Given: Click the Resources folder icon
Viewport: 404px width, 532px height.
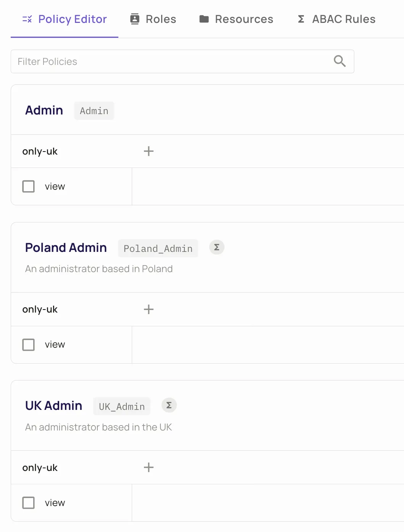Looking at the screenshot, I should (x=204, y=19).
